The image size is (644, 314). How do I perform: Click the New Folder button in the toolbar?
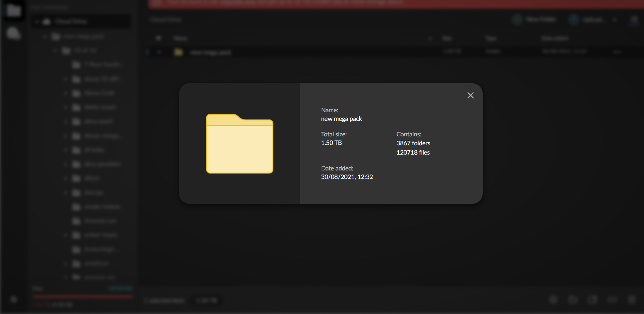(534, 20)
